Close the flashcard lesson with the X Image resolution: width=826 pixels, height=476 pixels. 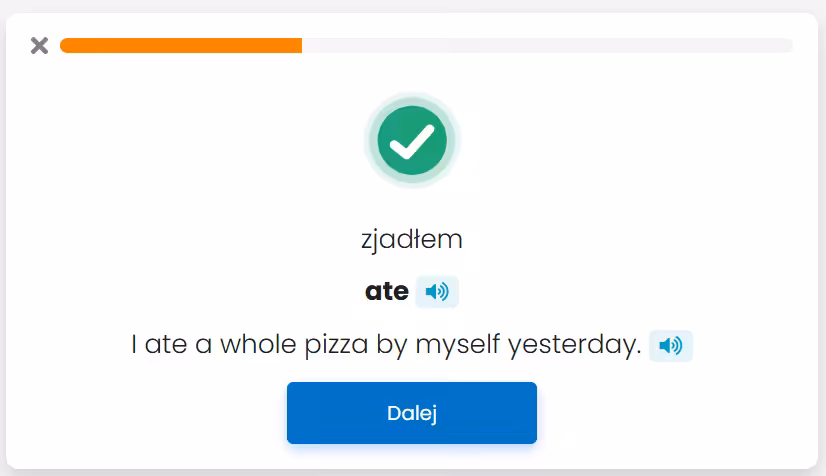[39, 45]
